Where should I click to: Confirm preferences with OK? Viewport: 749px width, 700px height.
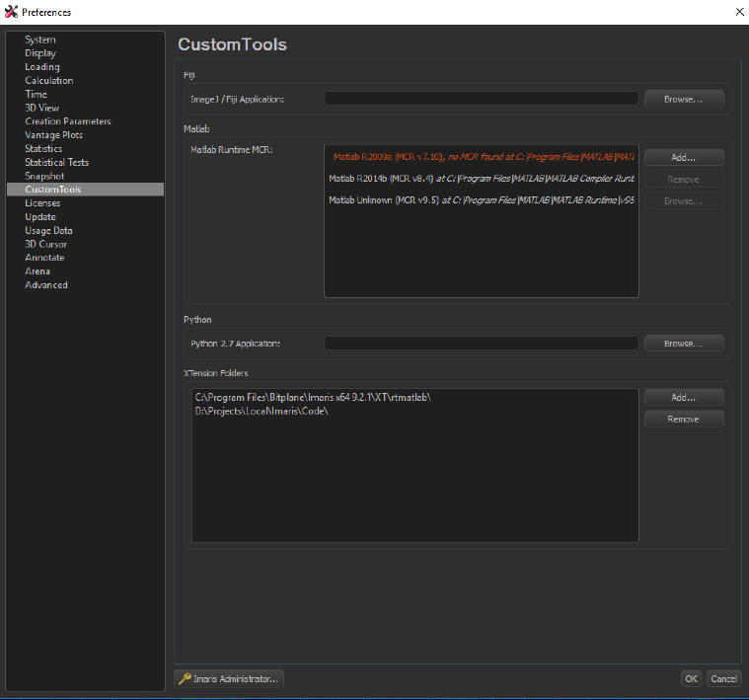691,678
